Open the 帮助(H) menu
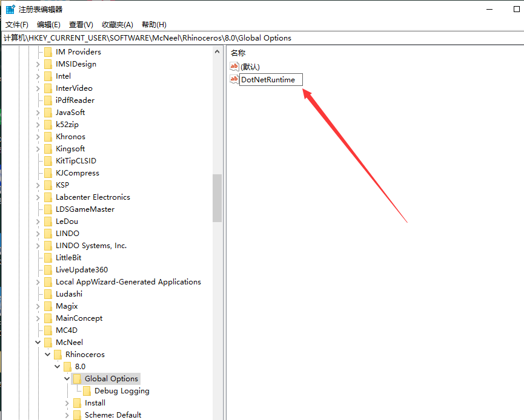Screen dimensions: 524x420 (x=154, y=25)
